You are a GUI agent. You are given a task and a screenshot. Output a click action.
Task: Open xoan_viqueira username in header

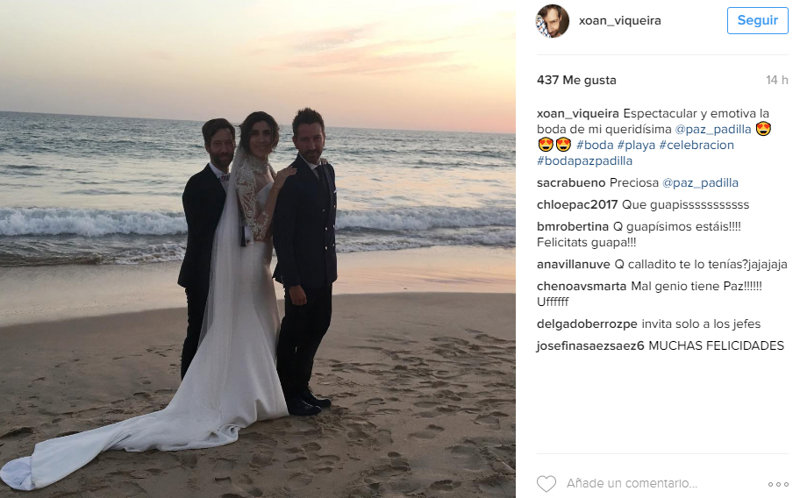(620, 21)
